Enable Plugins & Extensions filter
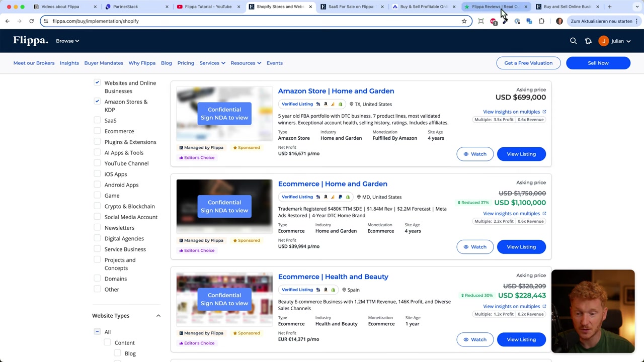 click(97, 142)
